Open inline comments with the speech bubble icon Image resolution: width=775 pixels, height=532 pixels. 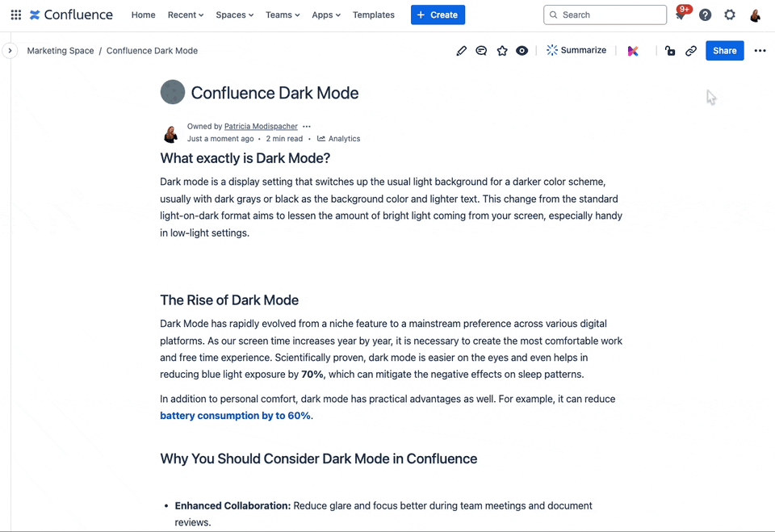pos(481,50)
